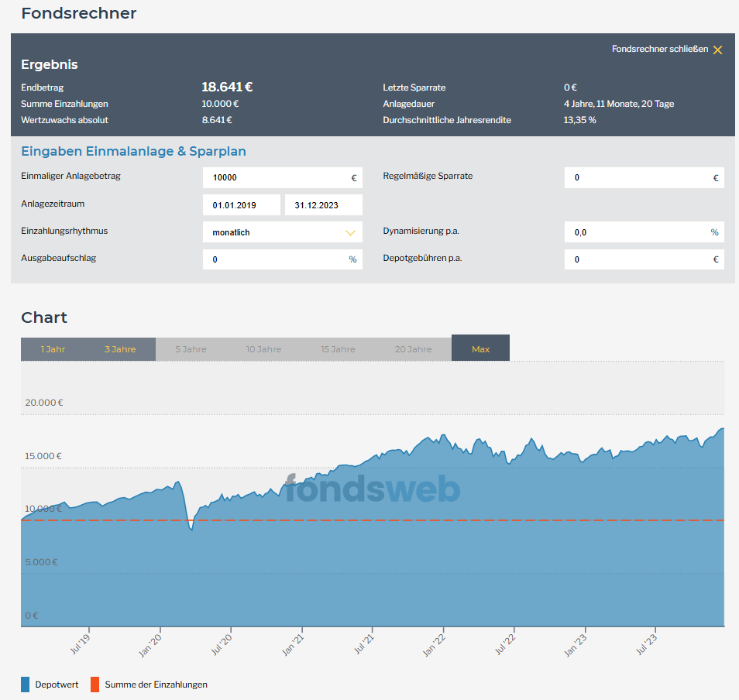Choose the 20 Jahre chart tab
The height and width of the screenshot is (700, 739).
coord(413,349)
